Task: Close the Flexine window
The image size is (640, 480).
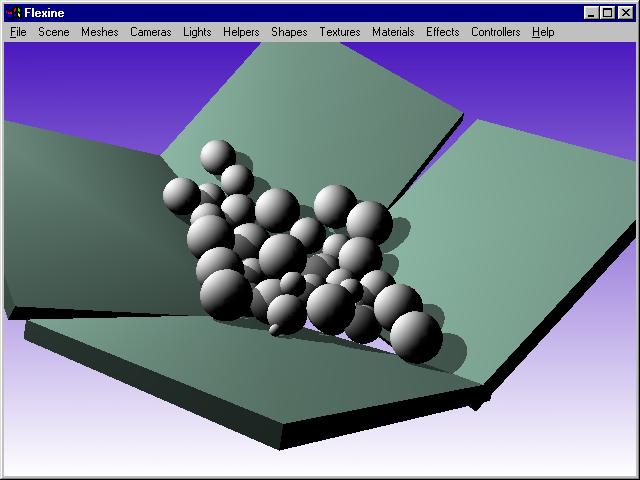Action: [x=625, y=13]
